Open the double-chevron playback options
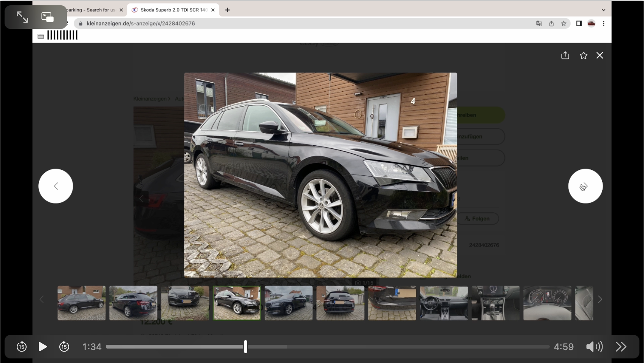This screenshot has width=644, height=363. click(x=621, y=347)
